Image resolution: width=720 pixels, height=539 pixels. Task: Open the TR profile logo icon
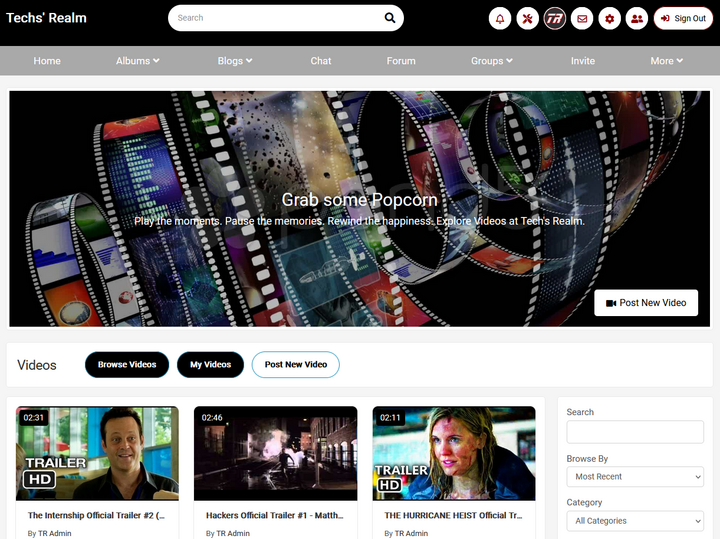click(555, 18)
